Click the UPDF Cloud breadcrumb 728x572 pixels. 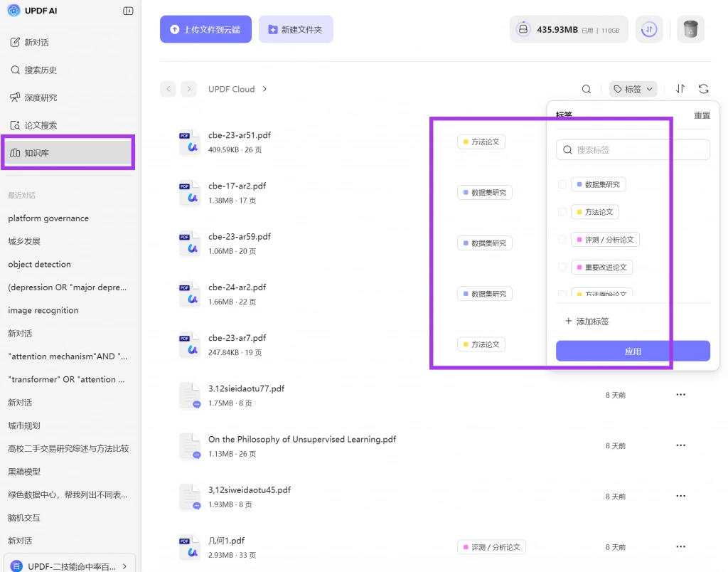pyautogui.click(x=231, y=89)
